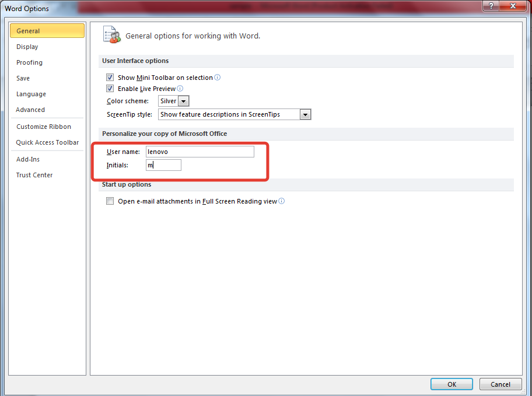
Task: Click the Color scheme label
Action: (128, 101)
